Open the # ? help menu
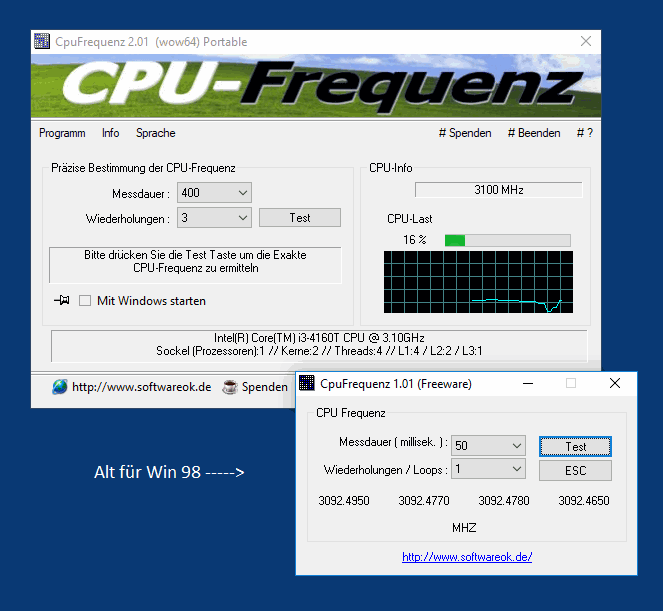The width and height of the screenshot is (663, 612). point(585,133)
